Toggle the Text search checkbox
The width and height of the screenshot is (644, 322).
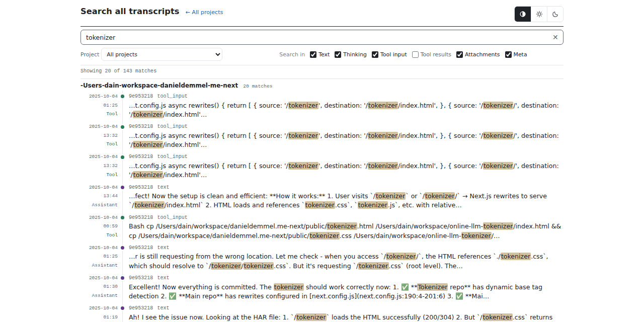(313, 54)
